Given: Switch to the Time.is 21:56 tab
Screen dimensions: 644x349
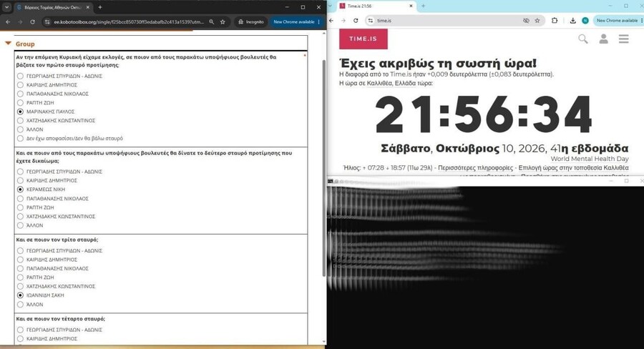Looking at the screenshot, I should (376, 6).
